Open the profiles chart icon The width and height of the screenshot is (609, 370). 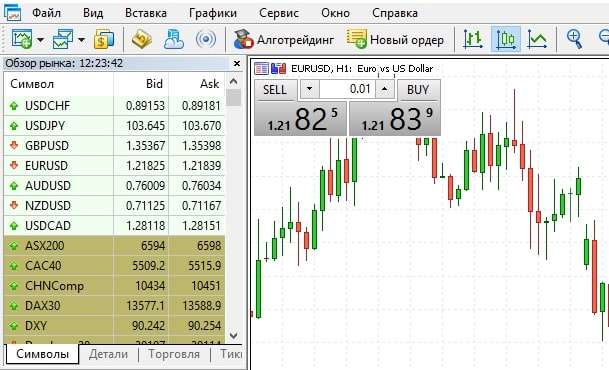click(63, 39)
